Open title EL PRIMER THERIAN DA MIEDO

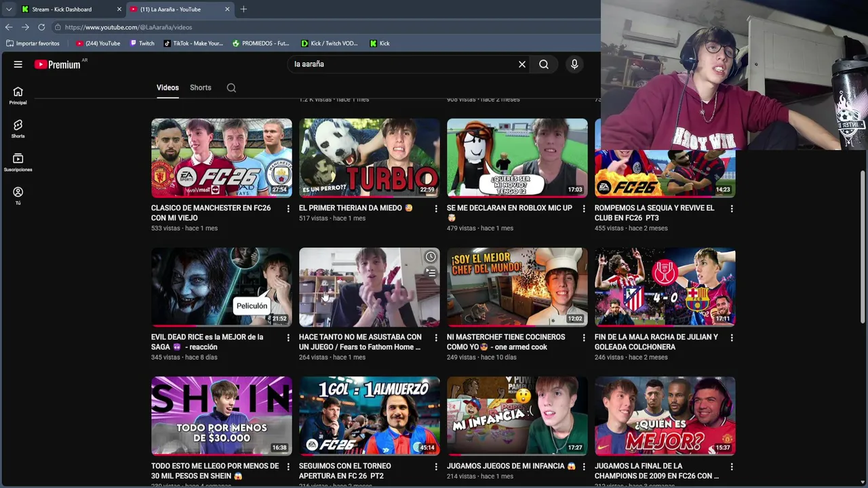(356, 208)
